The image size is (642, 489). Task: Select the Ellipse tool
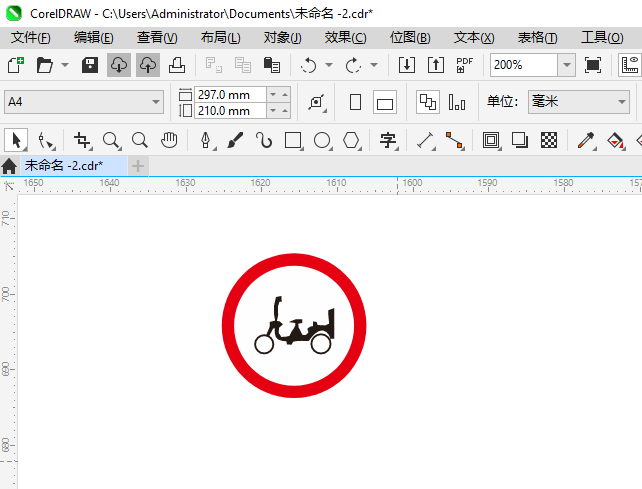tap(322, 140)
